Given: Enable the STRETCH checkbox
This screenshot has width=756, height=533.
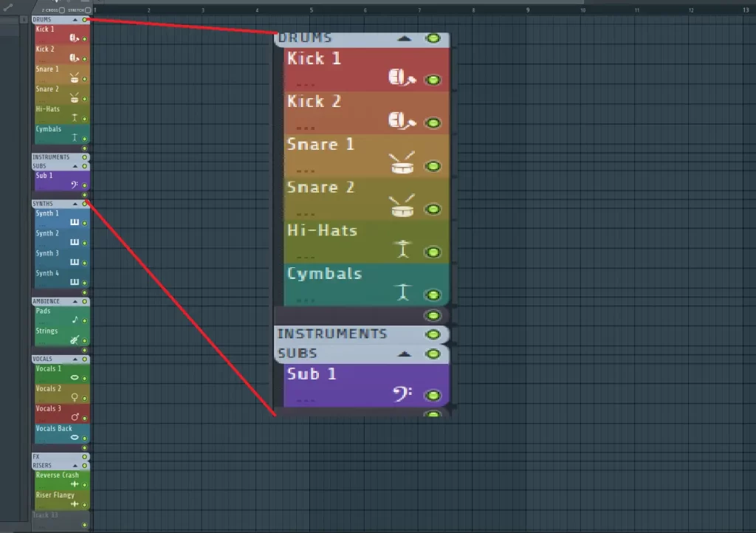Looking at the screenshot, I should click(88, 10).
